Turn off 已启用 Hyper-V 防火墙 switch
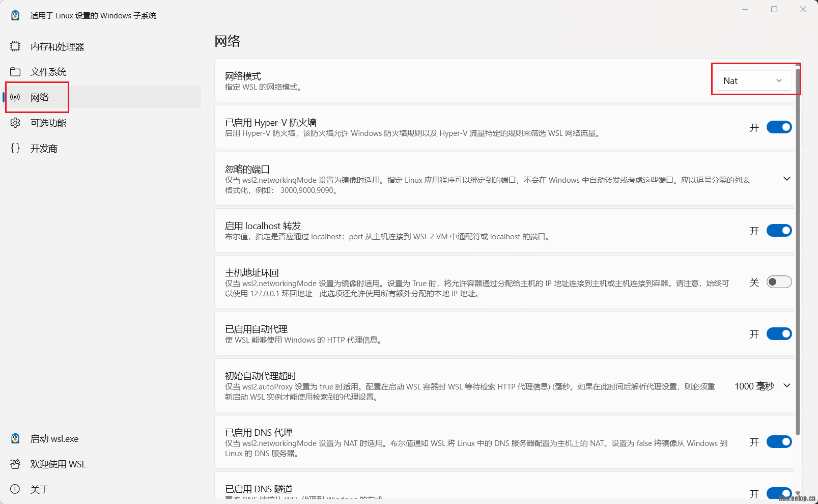818x504 pixels. coord(779,127)
